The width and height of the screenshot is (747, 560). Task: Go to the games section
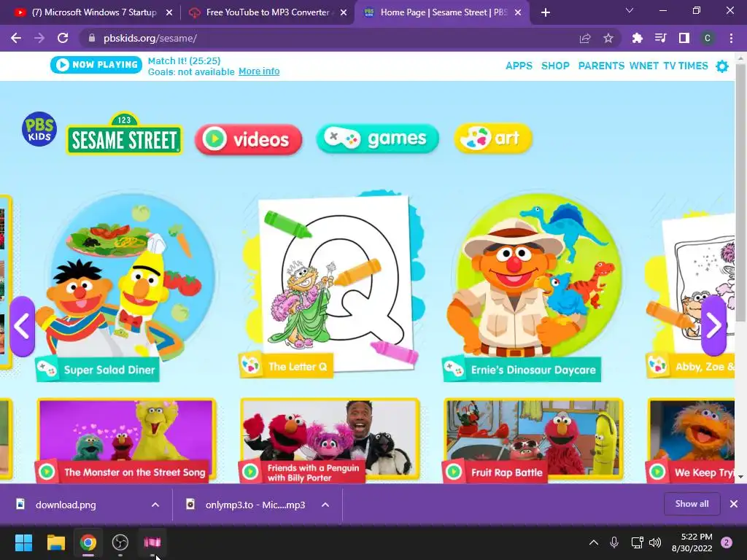pyautogui.click(x=377, y=139)
